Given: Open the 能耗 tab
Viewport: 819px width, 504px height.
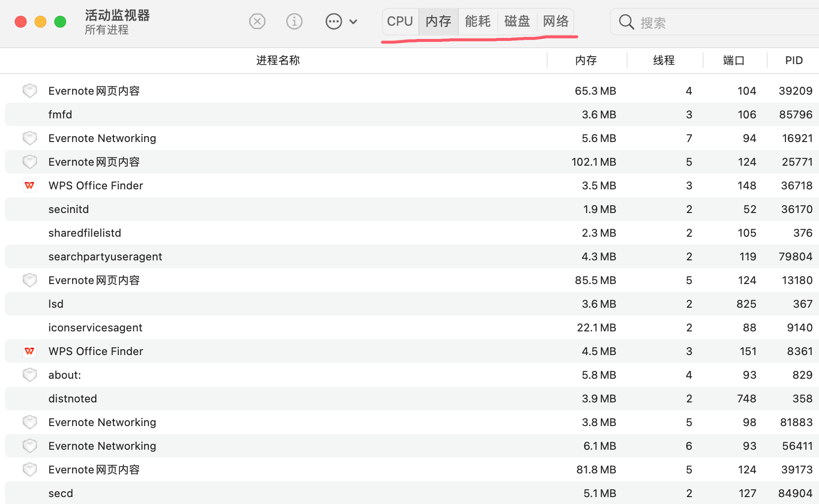Looking at the screenshot, I should (478, 21).
